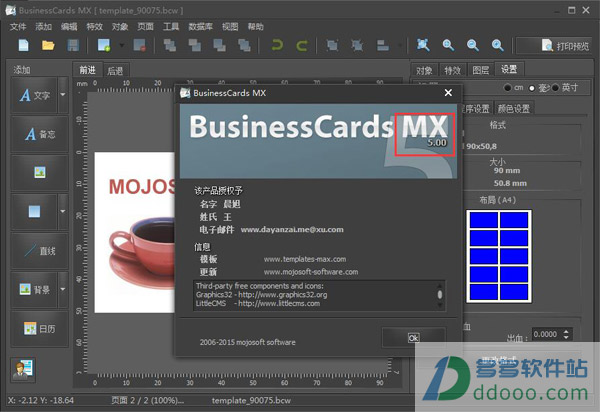Switch to the 后退 tab
This screenshot has width=600, height=412.
tap(115, 71)
